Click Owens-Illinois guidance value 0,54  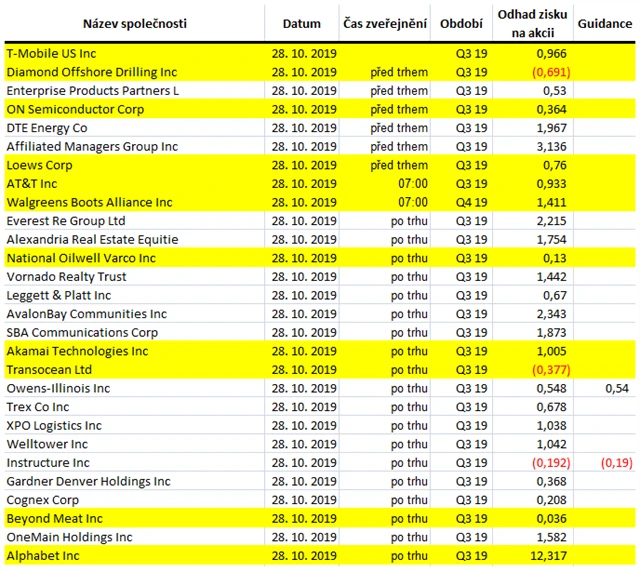tap(617, 388)
